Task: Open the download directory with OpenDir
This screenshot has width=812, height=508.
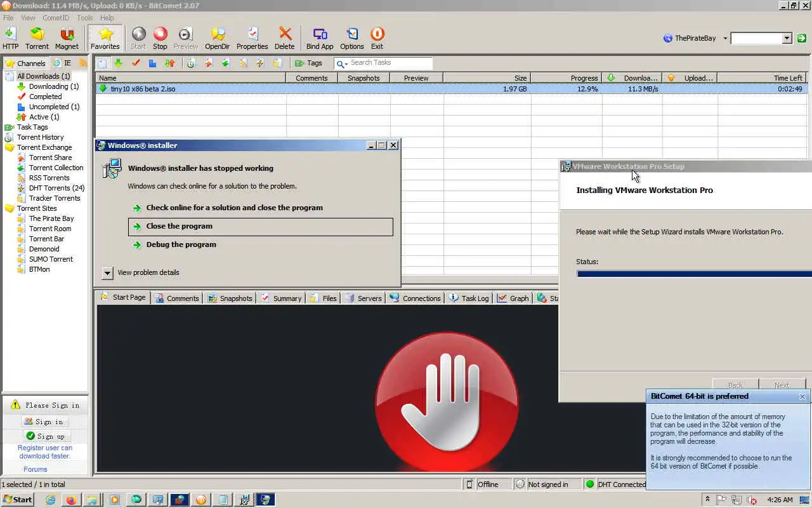Action: pyautogui.click(x=218, y=38)
